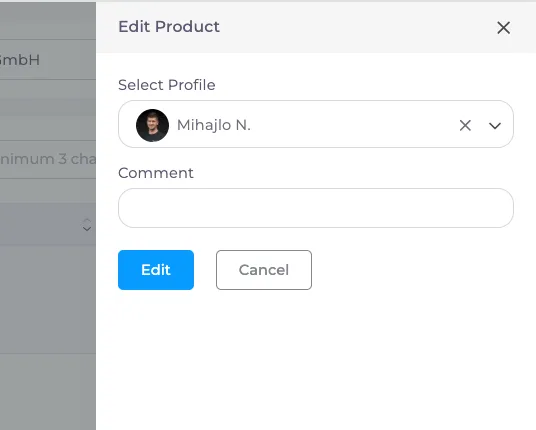
Task: Expand the Select Profile dropdown chevron
Action: 495,125
